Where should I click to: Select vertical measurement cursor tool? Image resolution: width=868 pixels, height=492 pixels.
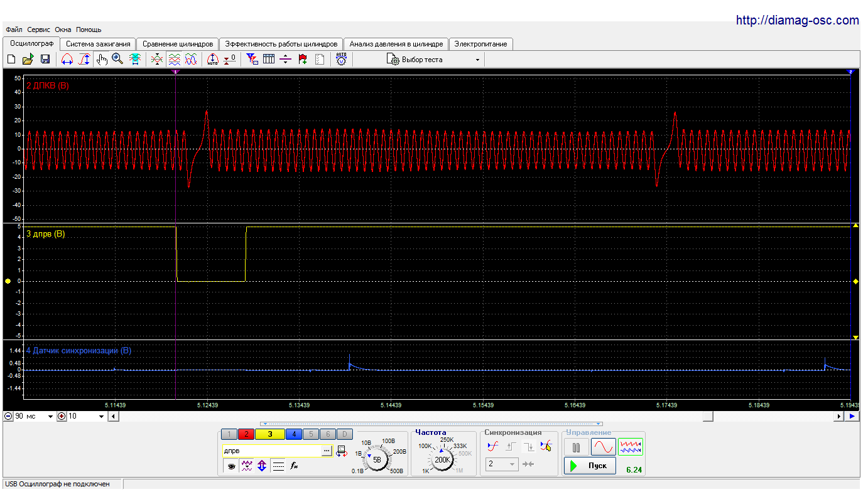(x=84, y=60)
